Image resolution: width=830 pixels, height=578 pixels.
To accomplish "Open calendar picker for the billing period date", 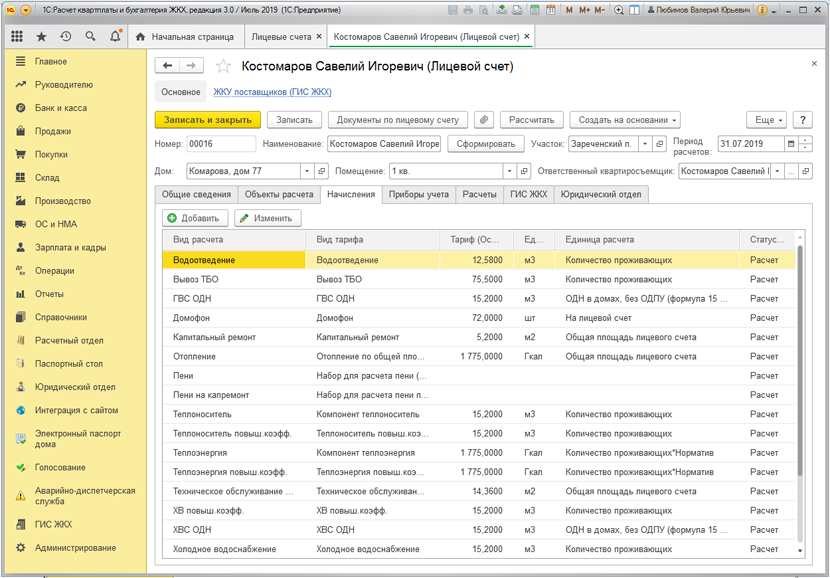I will pyautogui.click(x=792, y=144).
